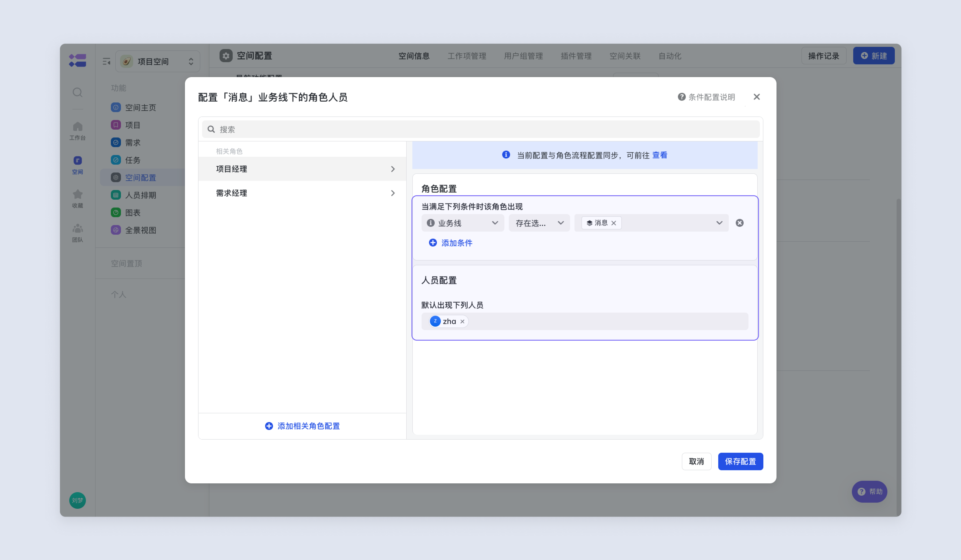Click the info icon in sync notice
The image size is (961, 560).
pyautogui.click(x=506, y=155)
